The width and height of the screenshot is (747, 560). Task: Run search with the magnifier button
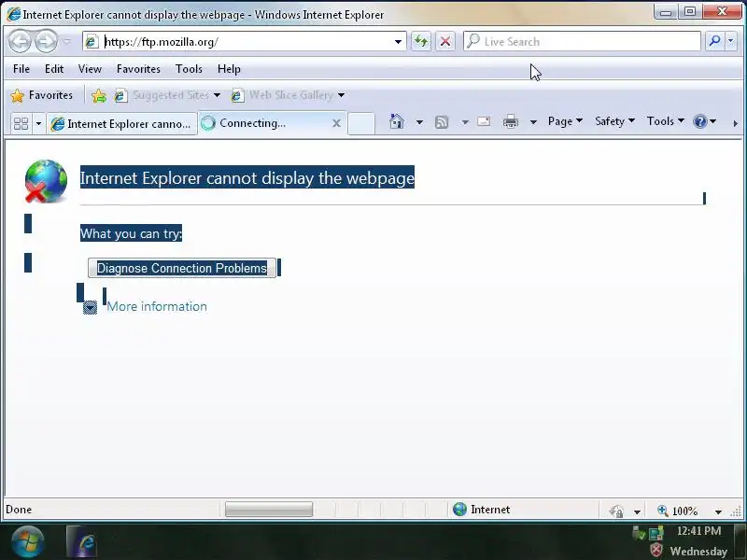(x=714, y=41)
